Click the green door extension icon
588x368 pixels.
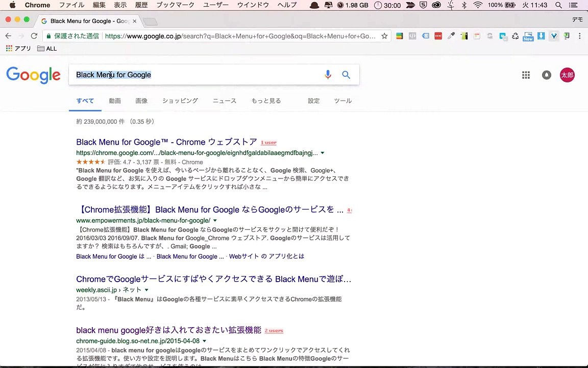(464, 36)
